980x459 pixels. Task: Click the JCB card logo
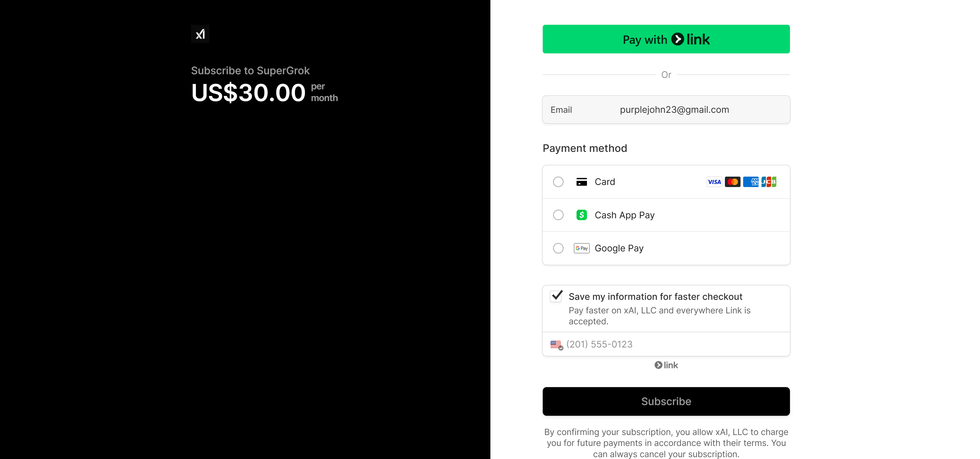tap(769, 182)
